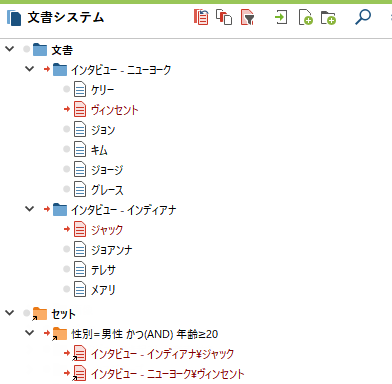
Task: Collapse the インタビュー - ニューヨーク group
Action: tap(30, 69)
